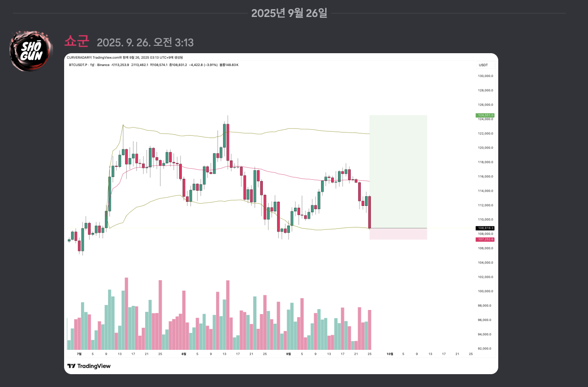Click the 7월 label on time axis

(79, 354)
